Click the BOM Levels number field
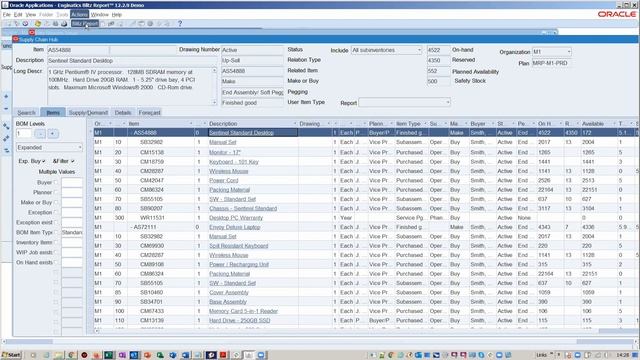This screenshot has width=640, height=360. pyautogui.click(x=24, y=133)
